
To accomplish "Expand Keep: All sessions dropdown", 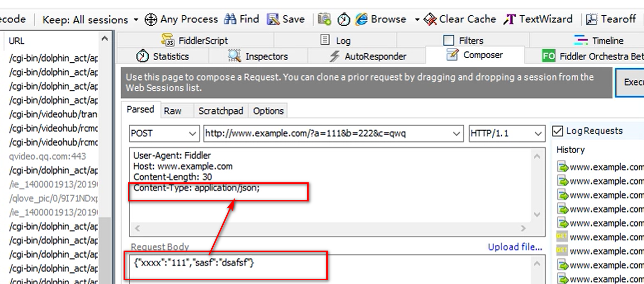I will pos(136,20).
